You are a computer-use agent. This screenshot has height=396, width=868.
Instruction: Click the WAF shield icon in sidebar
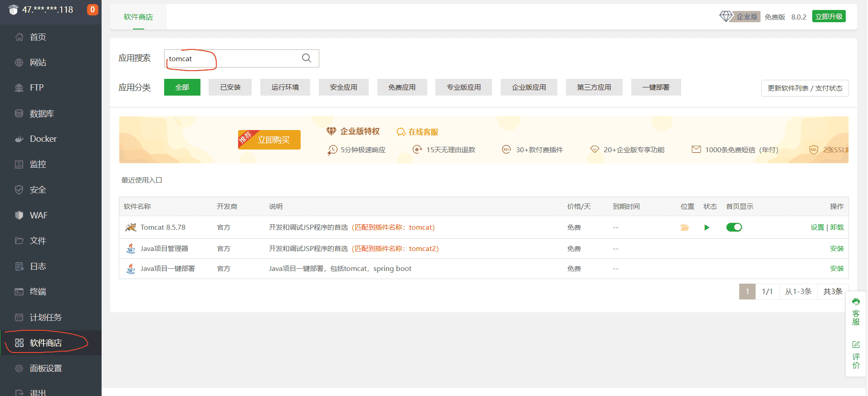point(19,215)
